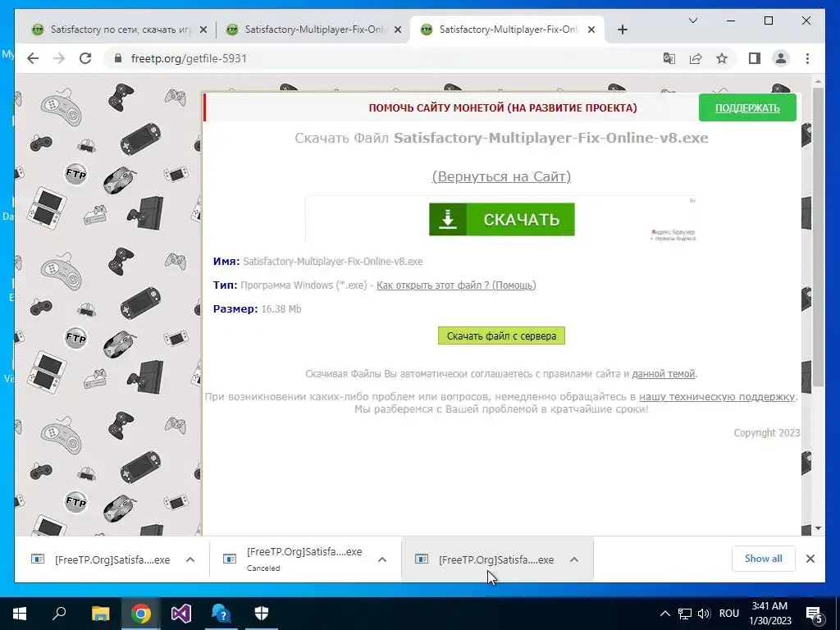The height and width of the screenshot is (630, 840).
Task: View site info via padlock icon
Action: tap(118, 58)
